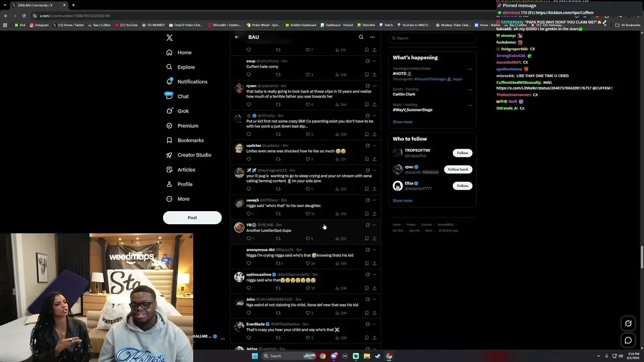This screenshot has width=644, height=362.
Task: Open more options on ryzen's post
Action: coord(374,86)
